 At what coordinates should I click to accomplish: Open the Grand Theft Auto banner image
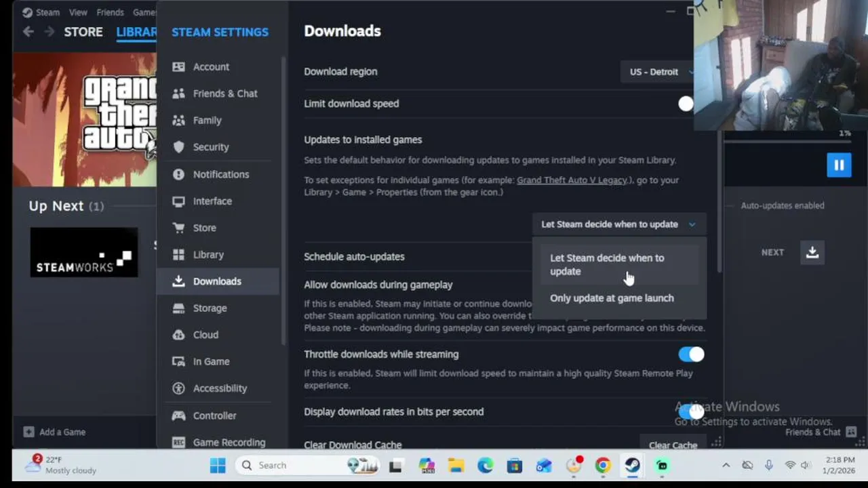tap(85, 119)
